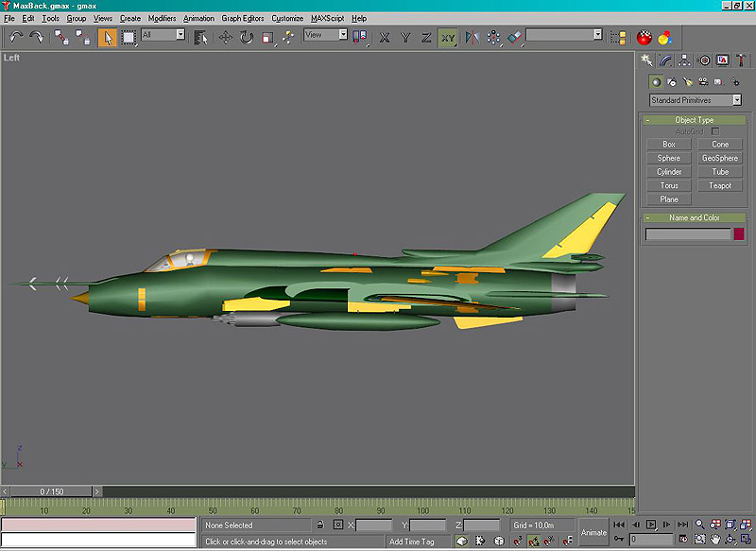The width and height of the screenshot is (756, 551).
Task: Select the Select and Move tool
Action: pyautogui.click(x=226, y=37)
